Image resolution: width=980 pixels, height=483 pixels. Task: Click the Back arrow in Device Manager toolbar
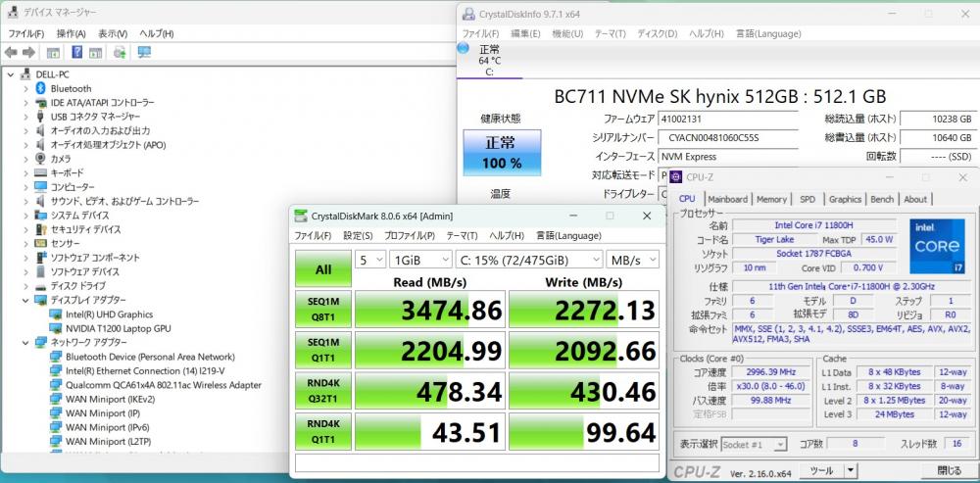[11, 53]
